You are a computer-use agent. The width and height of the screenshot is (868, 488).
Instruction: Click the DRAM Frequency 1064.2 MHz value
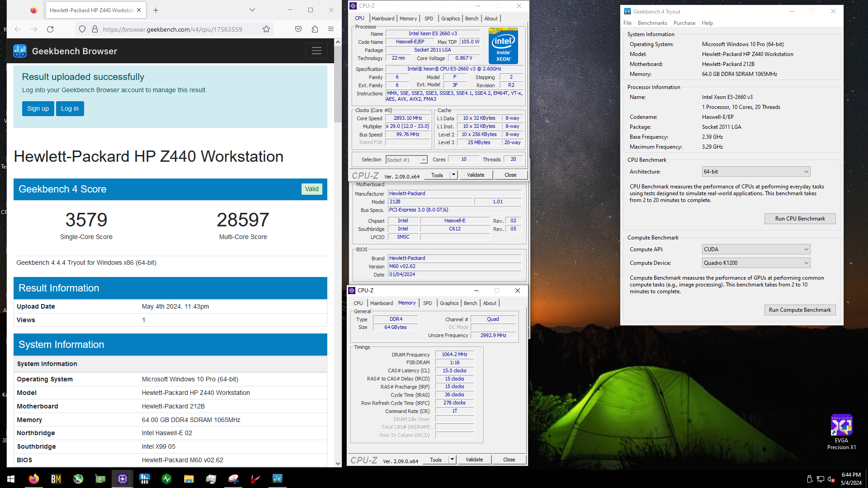click(454, 355)
